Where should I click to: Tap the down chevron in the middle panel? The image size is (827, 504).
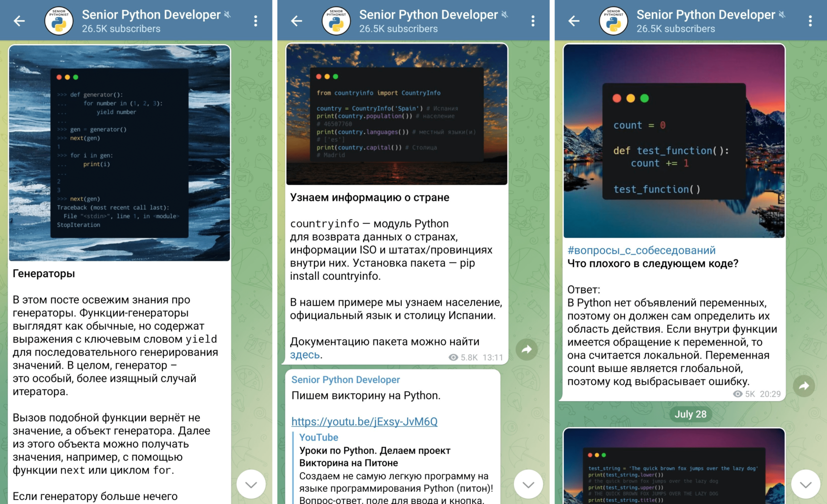pos(528,484)
